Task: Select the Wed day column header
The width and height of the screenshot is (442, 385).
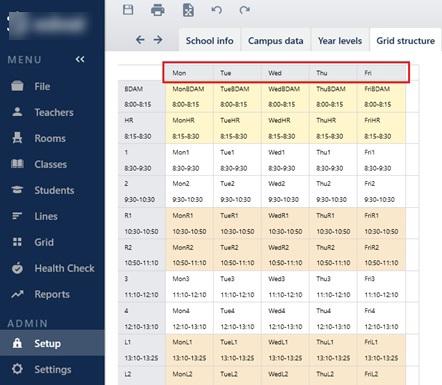Action: 286,73
